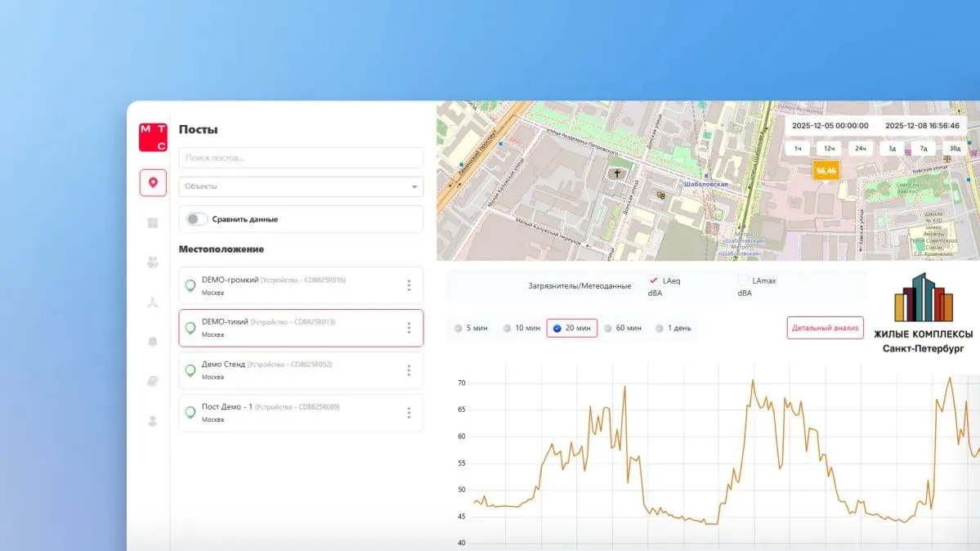
Task: Set the time range to 3д
Action: [x=892, y=148]
